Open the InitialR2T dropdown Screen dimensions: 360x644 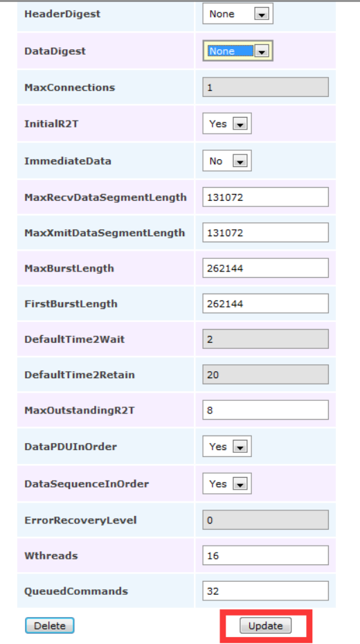coord(227,124)
